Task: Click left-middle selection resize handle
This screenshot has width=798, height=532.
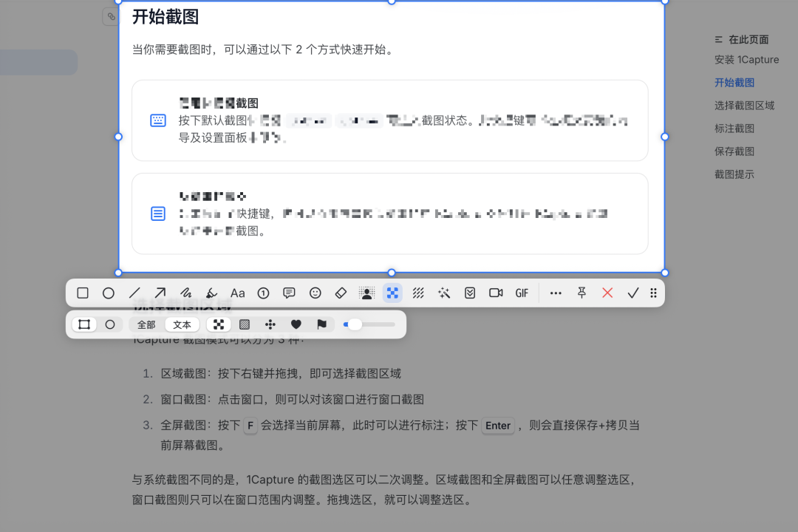Action: [118, 137]
